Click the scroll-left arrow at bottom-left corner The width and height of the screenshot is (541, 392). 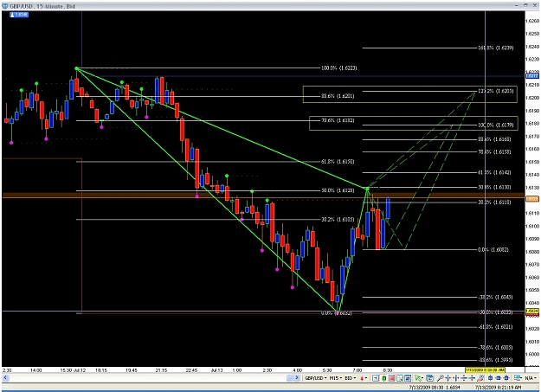click(5, 378)
